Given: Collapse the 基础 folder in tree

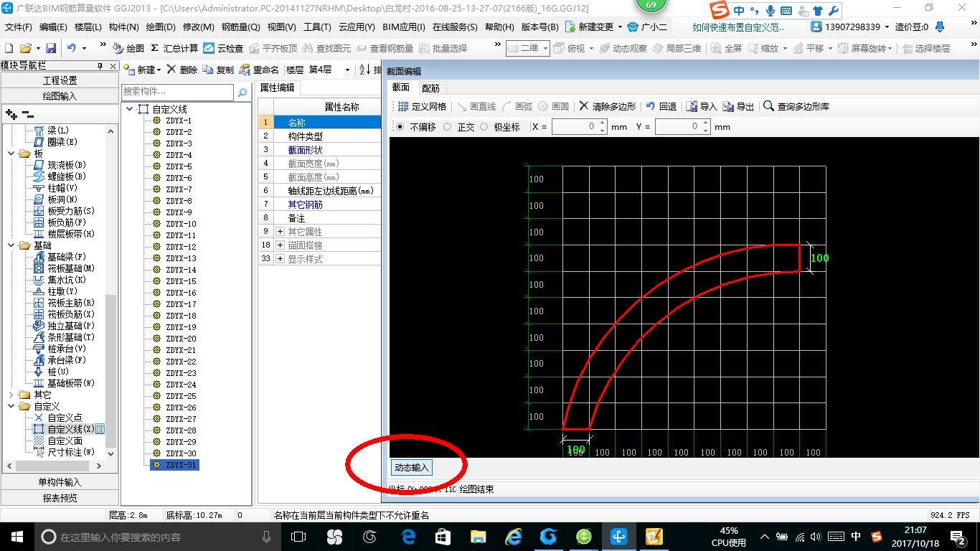Looking at the screenshot, I should coord(11,245).
